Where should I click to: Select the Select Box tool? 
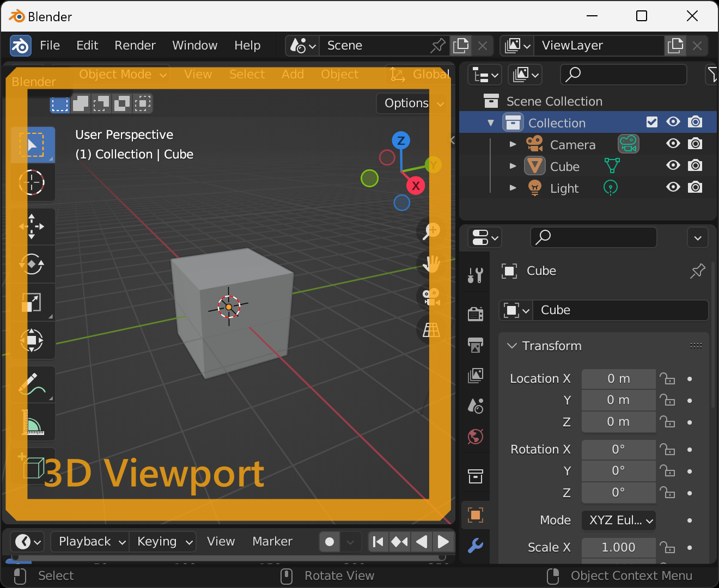[32, 144]
